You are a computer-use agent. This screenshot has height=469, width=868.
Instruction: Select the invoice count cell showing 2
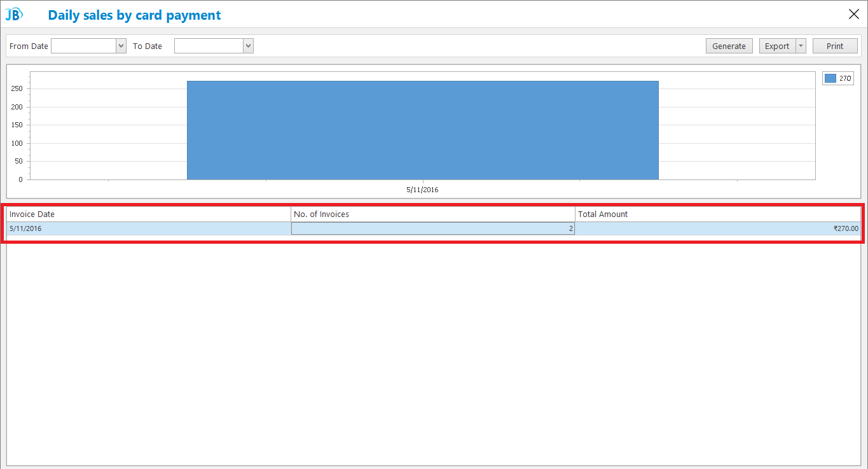coord(433,228)
